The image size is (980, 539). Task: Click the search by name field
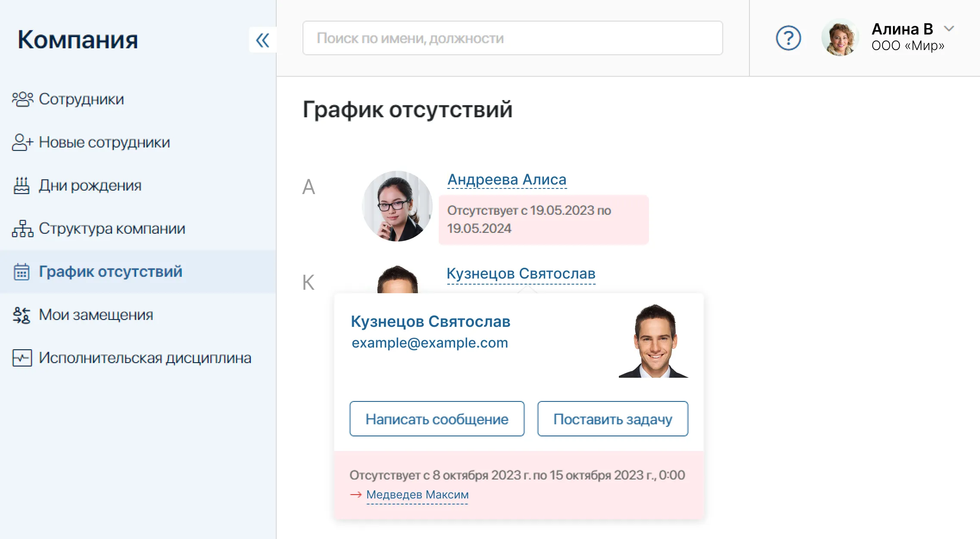pos(512,38)
